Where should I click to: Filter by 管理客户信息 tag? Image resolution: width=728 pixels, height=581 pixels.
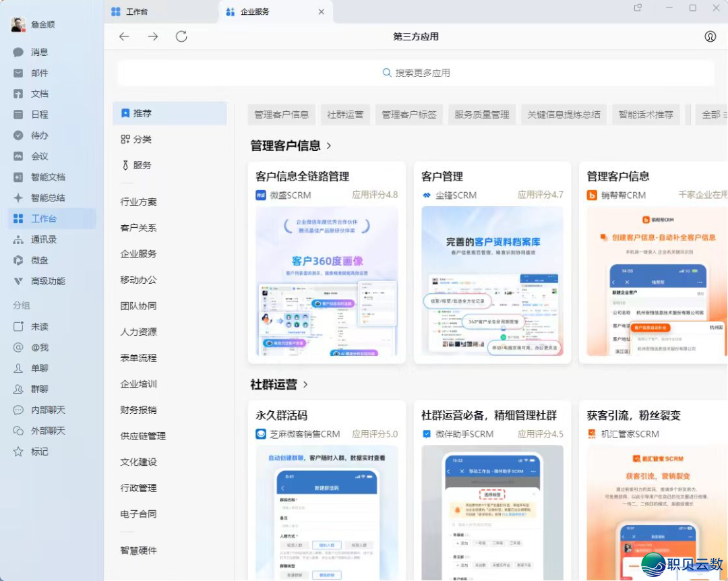(281, 115)
